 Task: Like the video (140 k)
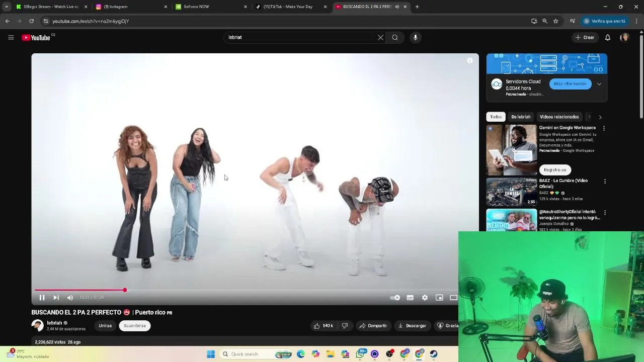(323, 326)
